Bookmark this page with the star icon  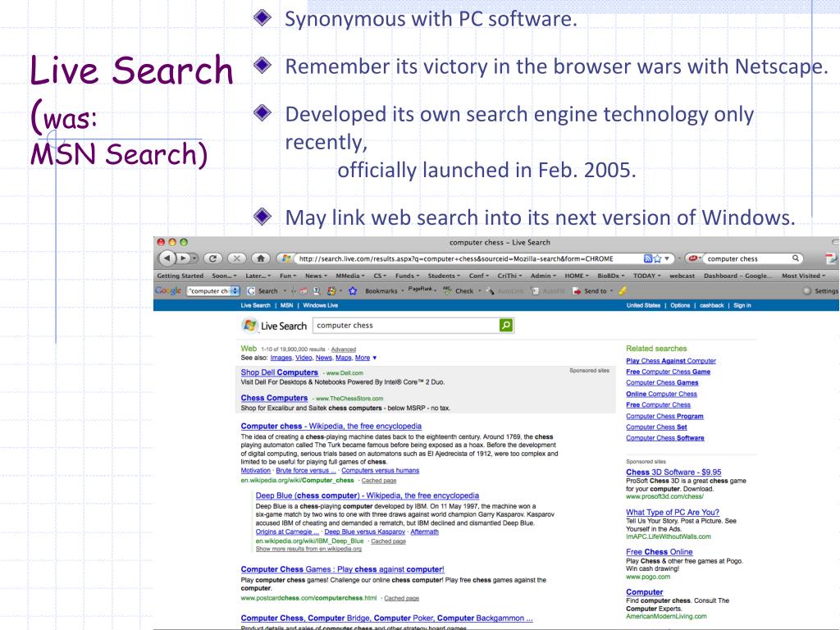click(x=657, y=258)
